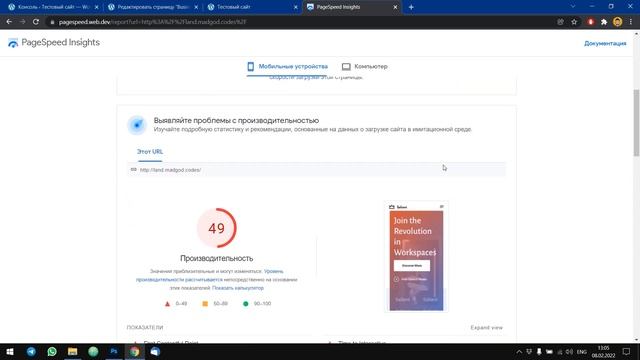Go back to the previous page
The image size is (640, 360).
tap(9, 22)
